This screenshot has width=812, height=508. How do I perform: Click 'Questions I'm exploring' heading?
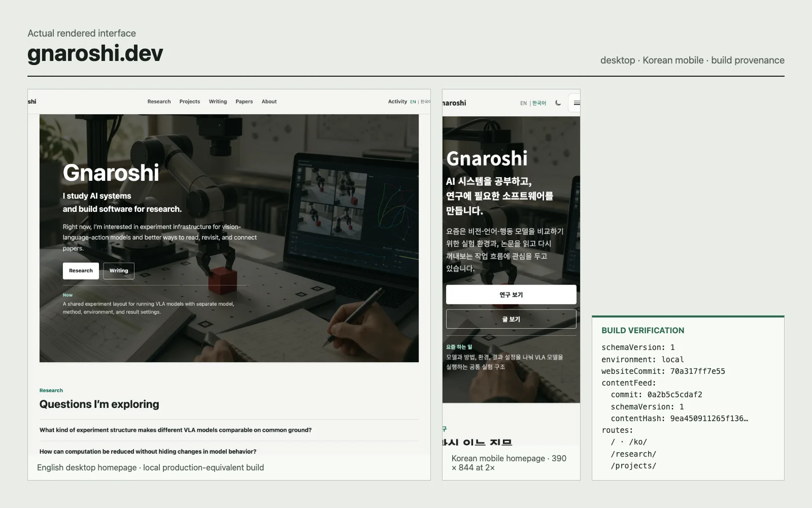pyautogui.click(x=99, y=404)
